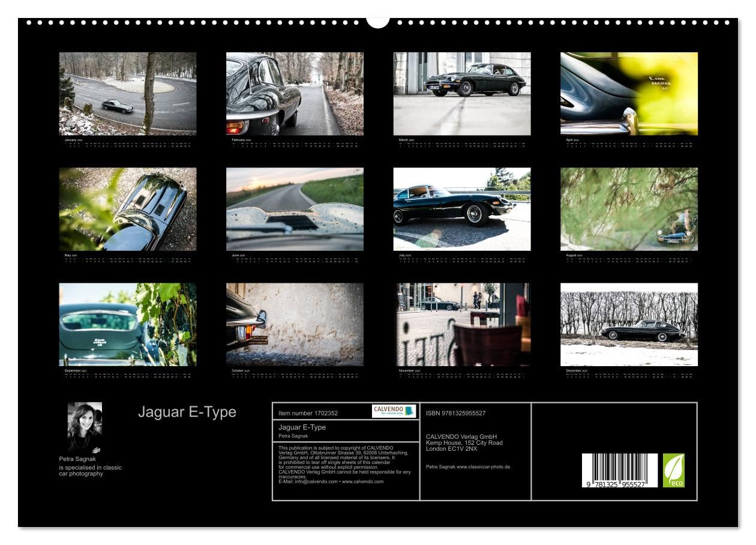Open the www.classiccar-photo.de link
The image size is (756, 545).
(483, 466)
